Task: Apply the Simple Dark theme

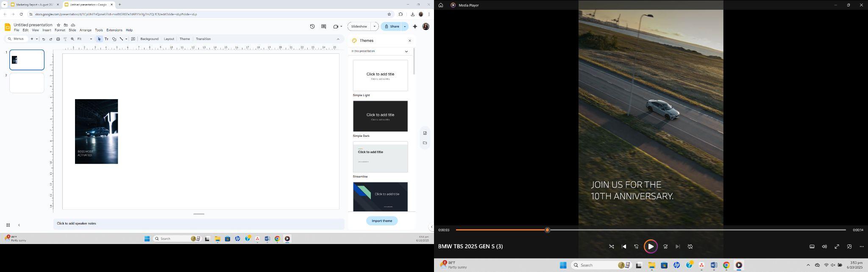Action: (x=380, y=116)
